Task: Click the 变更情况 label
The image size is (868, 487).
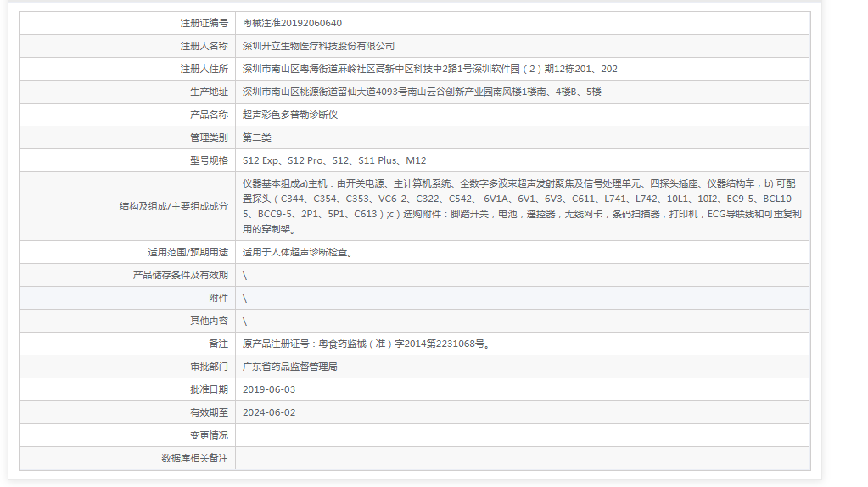Action: (x=209, y=435)
